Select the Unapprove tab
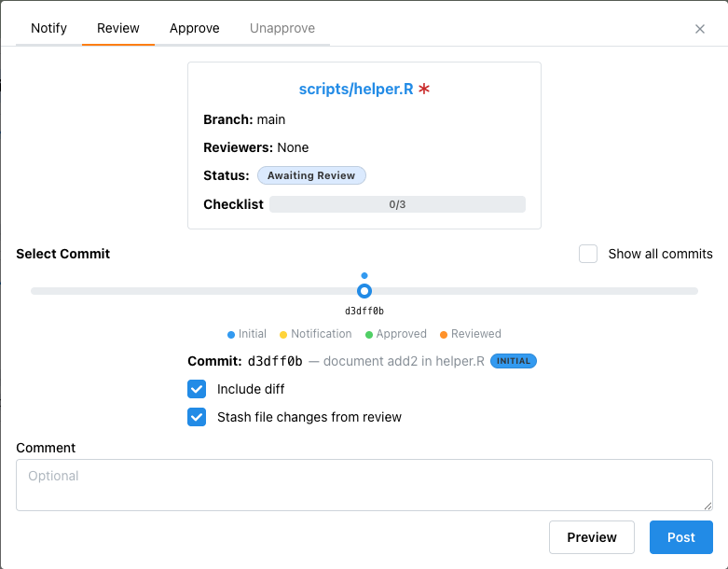 coord(282,28)
